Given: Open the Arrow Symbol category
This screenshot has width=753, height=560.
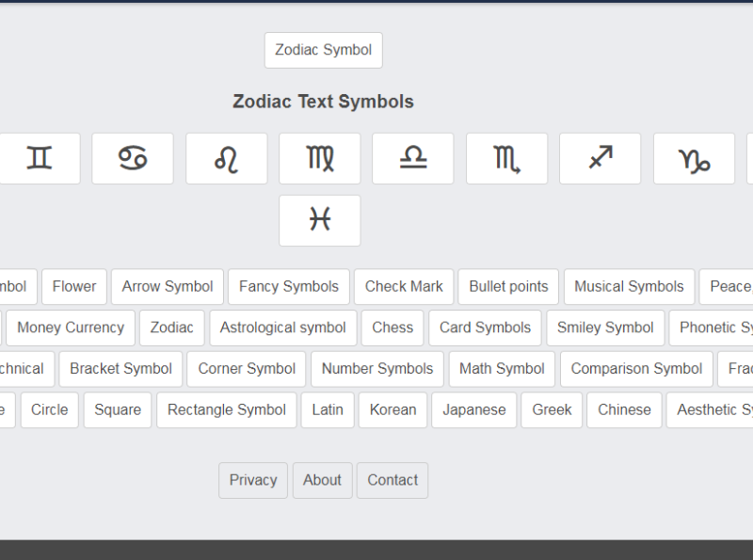Looking at the screenshot, I should point(167,286).
